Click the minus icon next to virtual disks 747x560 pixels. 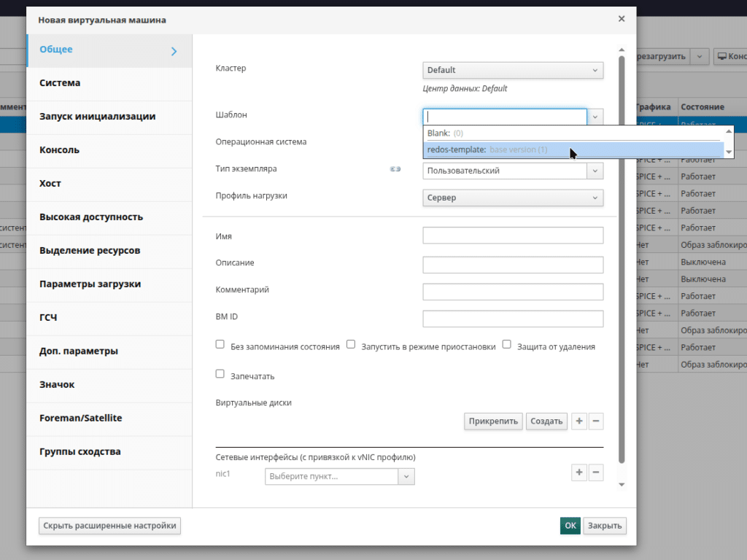[596, 421]
